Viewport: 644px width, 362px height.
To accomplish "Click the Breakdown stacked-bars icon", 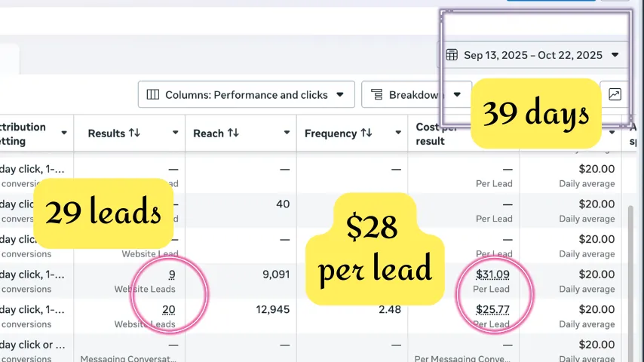I will [x=376, y=95].
